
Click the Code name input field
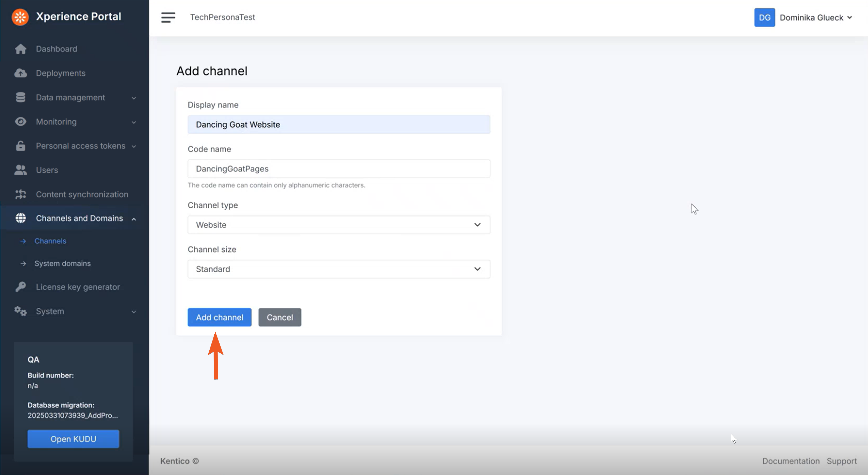pos(338,169)
